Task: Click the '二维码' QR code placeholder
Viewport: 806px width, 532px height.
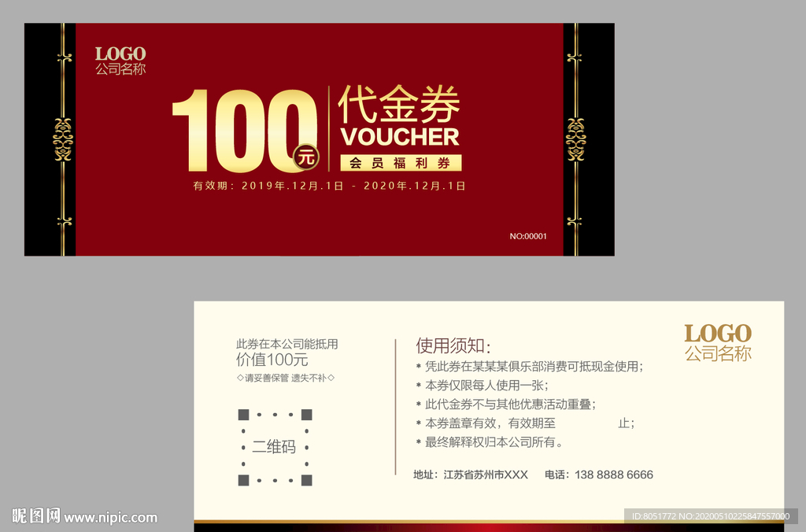Action: [275, 447]
